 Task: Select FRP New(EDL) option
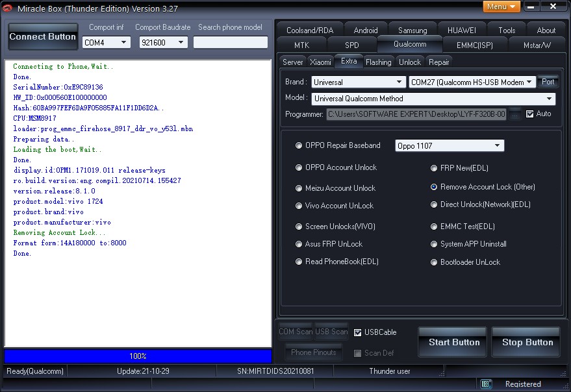pyautogui.click(x=434, y=168)
